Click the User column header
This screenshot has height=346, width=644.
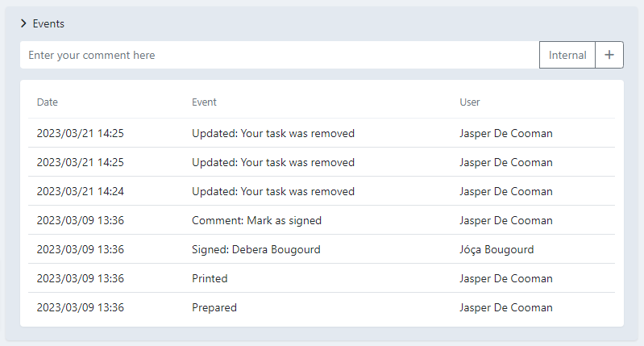470,102
